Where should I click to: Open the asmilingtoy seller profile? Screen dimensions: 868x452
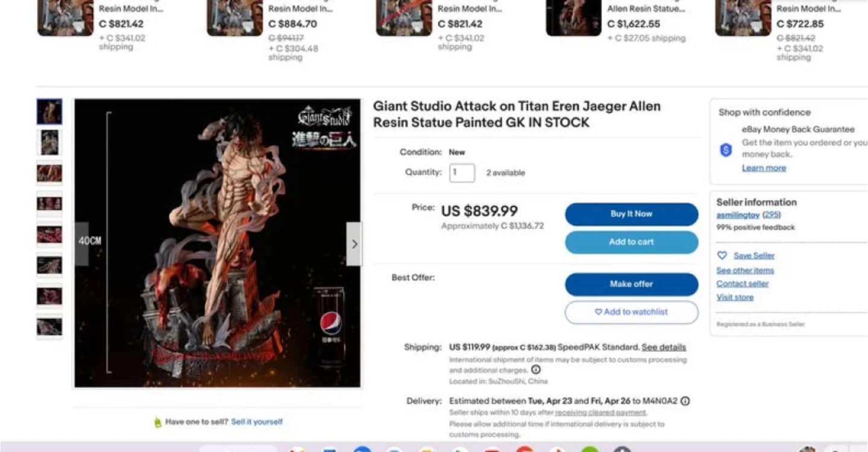tap(738, 215)
